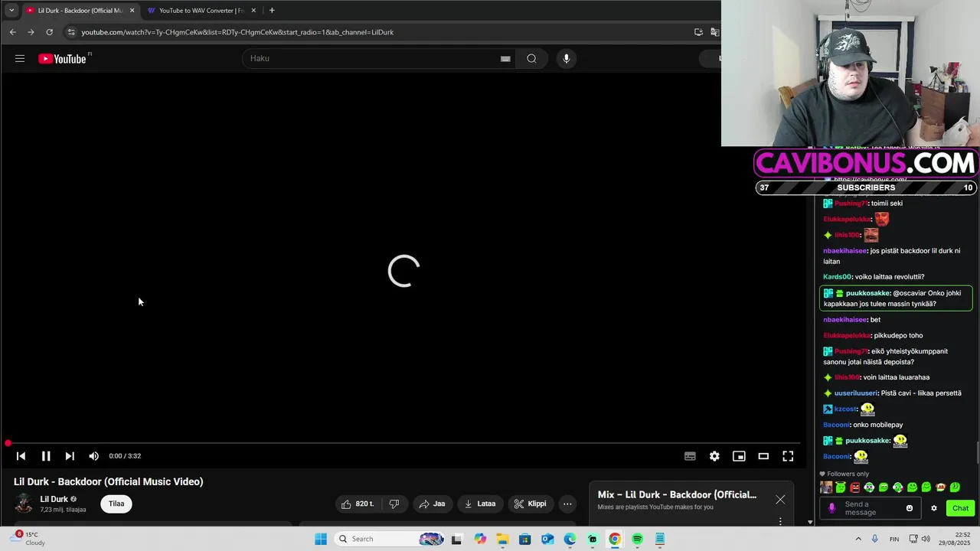Click the taskbar Search box
Image resolution: width=980 pixels, height=551 pixels.
390,539
